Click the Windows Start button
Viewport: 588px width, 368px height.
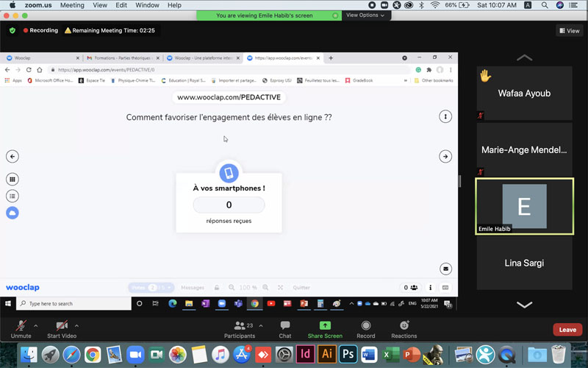(x=8, y=303)
